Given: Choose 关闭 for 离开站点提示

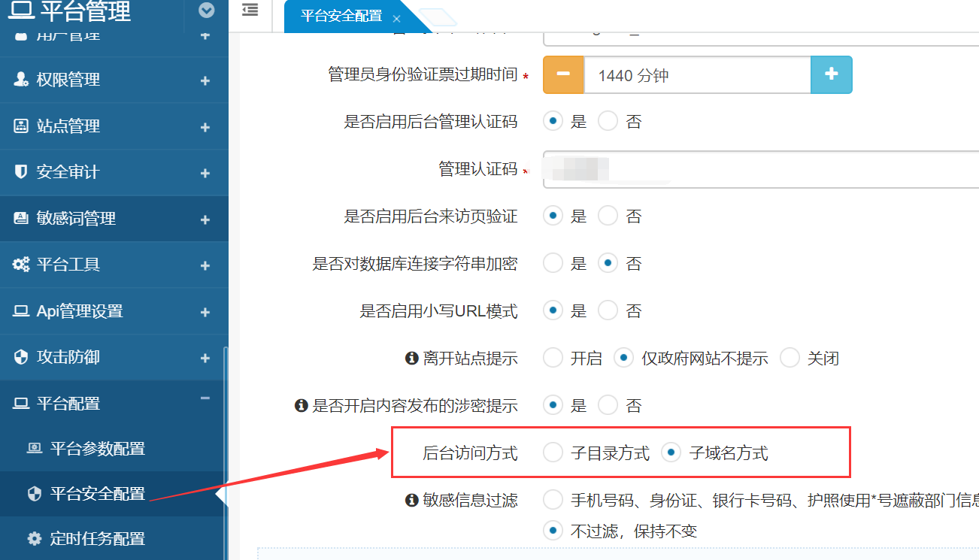Looking at the screenshot, I should click(x=790, y=359).
